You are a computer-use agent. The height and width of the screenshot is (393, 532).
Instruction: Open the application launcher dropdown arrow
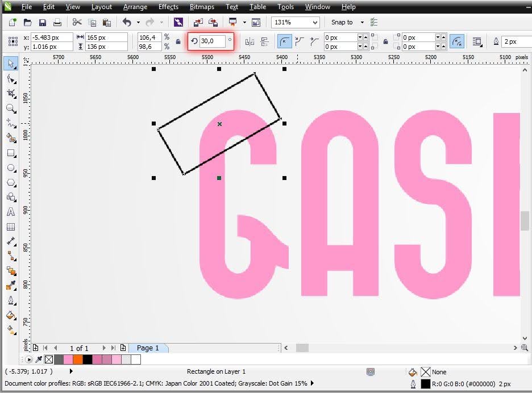244,22
